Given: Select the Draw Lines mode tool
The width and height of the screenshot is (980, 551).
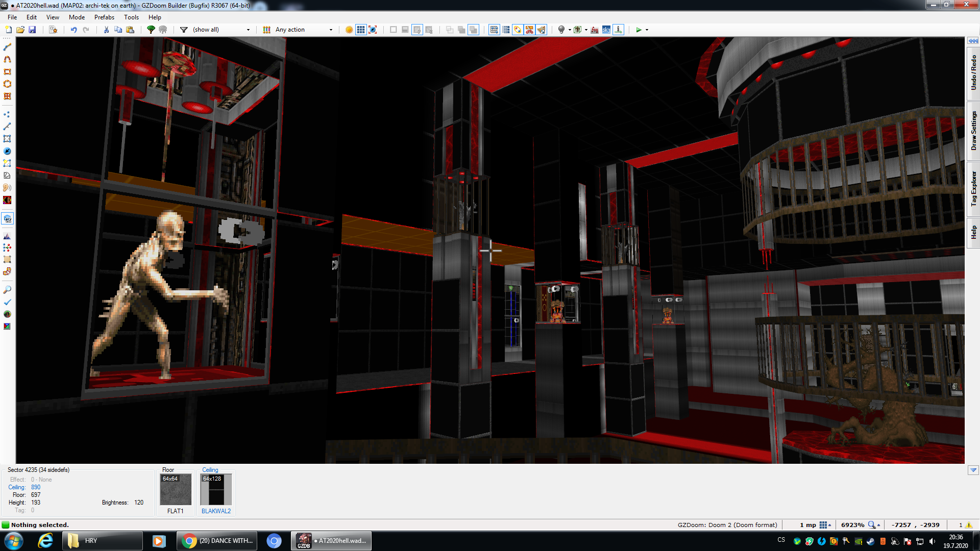Looking at the screenshot, I should [7, 47].
